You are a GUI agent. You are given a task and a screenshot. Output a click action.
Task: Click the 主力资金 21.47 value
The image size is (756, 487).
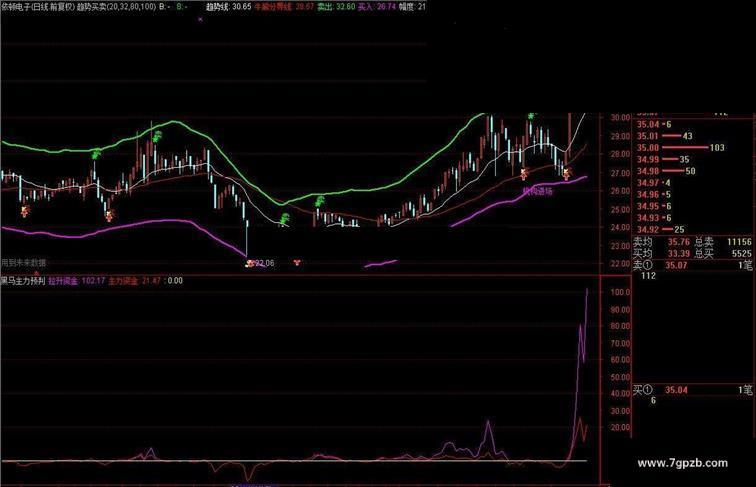(x=135, y=281)
